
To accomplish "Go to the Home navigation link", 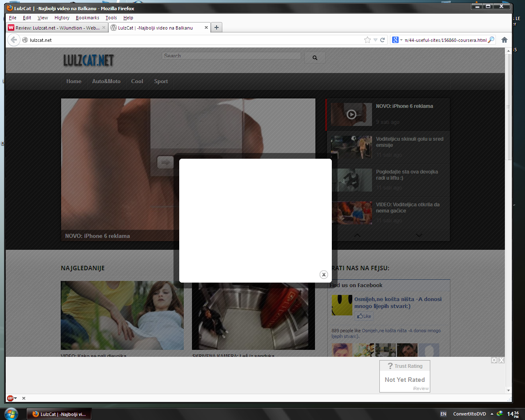I will click(x=74, y=81).
